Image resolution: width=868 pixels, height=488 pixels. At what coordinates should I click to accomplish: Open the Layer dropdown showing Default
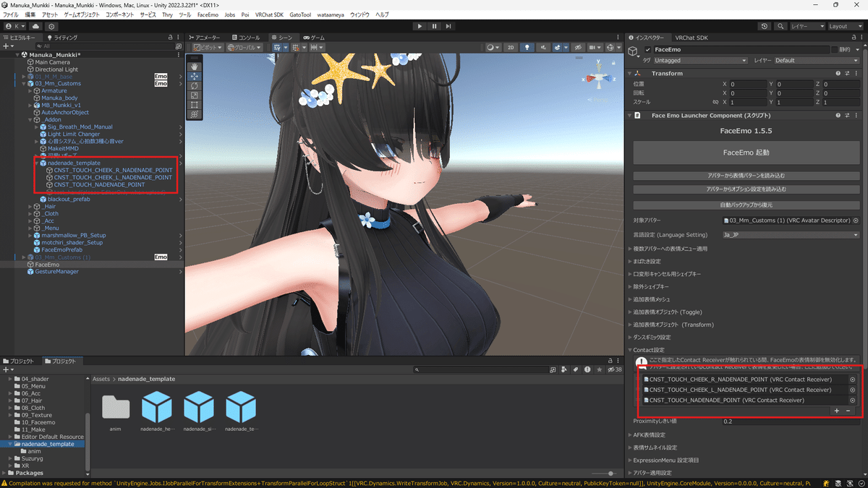click(x=817, y=61)
